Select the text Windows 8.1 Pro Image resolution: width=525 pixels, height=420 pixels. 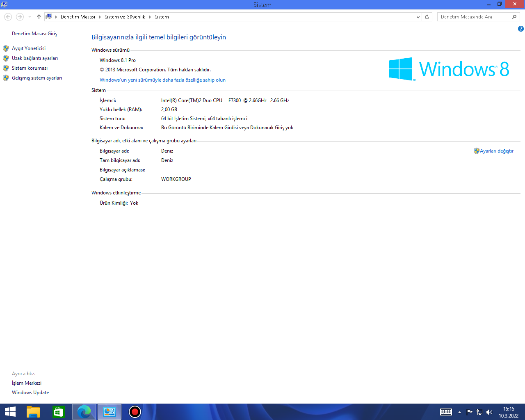pos(118,60)
